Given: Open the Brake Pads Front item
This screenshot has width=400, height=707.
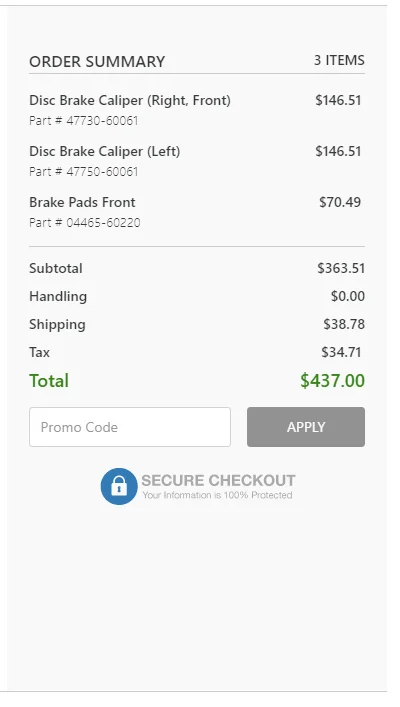Looking at the screenshot, I should click(82, 202).
